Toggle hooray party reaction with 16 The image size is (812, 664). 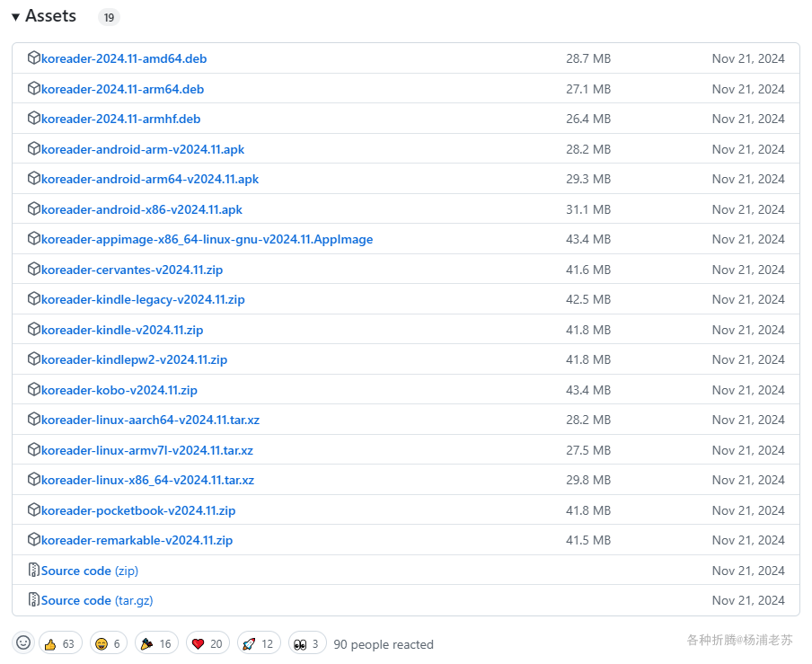coord(156,643)
